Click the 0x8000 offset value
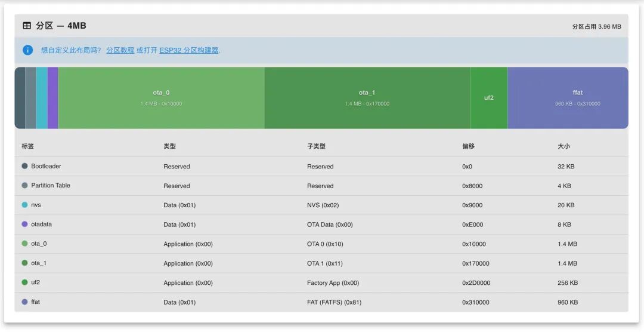The width and height of the screenshot is (644, 332). pos(472,186)
